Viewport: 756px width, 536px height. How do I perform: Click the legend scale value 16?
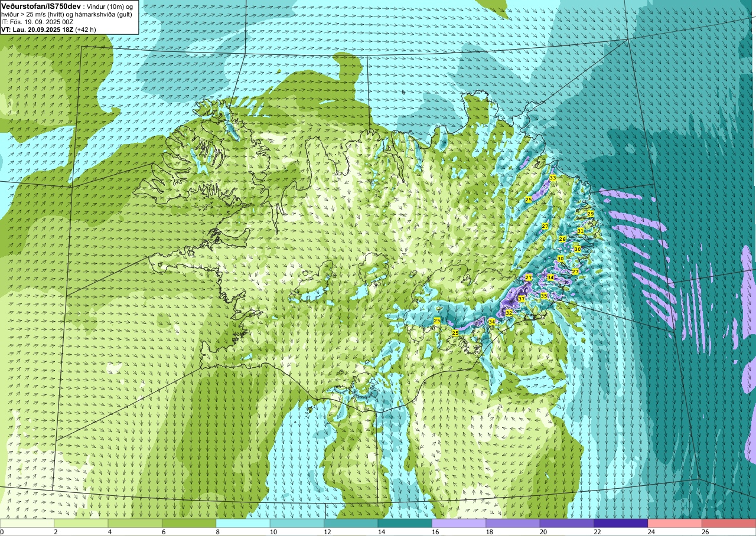click(435, 532)
